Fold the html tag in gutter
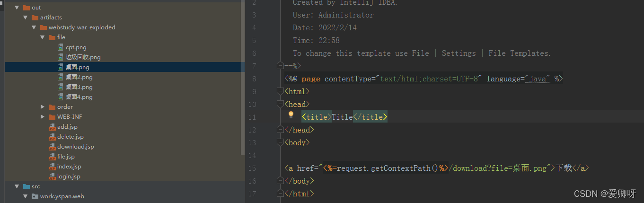 280,92
